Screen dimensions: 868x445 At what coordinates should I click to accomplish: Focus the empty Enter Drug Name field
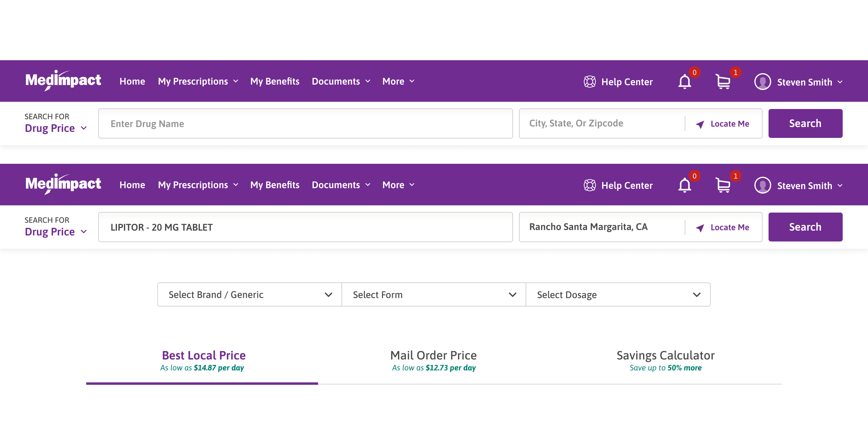tap(306, 123)
